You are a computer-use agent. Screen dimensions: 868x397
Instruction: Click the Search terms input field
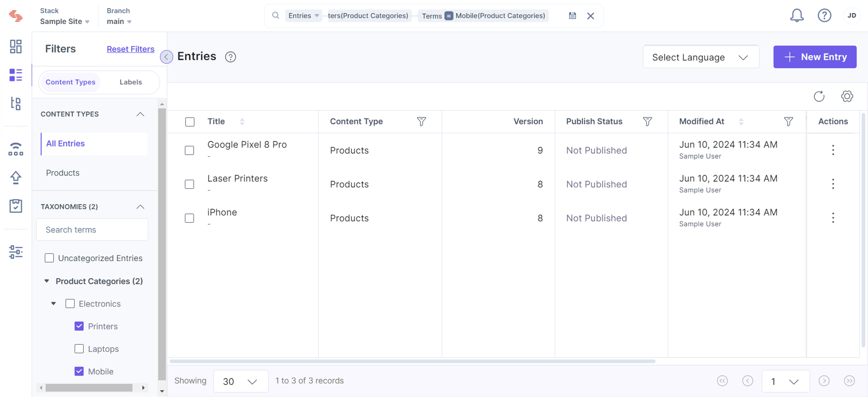pos(92,230)
